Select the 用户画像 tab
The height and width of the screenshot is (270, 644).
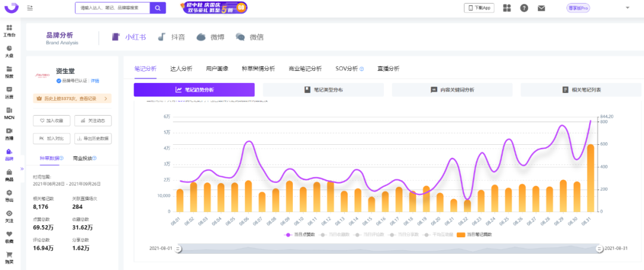tap(217, 69)
